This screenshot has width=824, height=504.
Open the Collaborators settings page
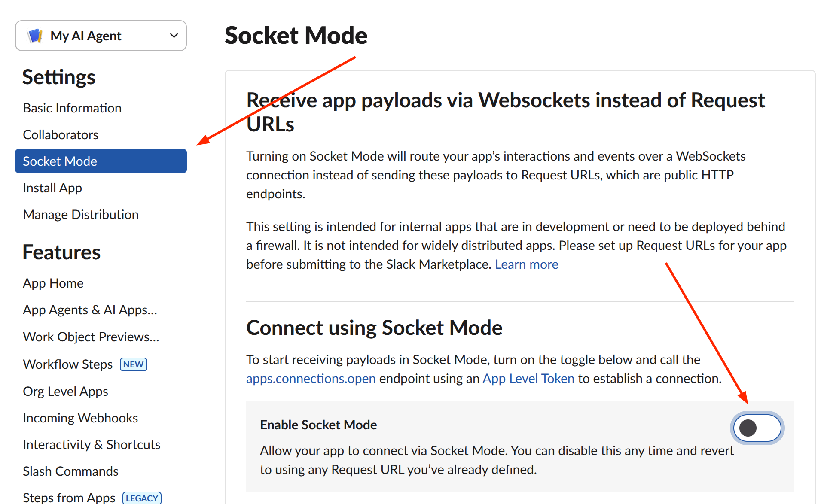(x=60, y=134)
